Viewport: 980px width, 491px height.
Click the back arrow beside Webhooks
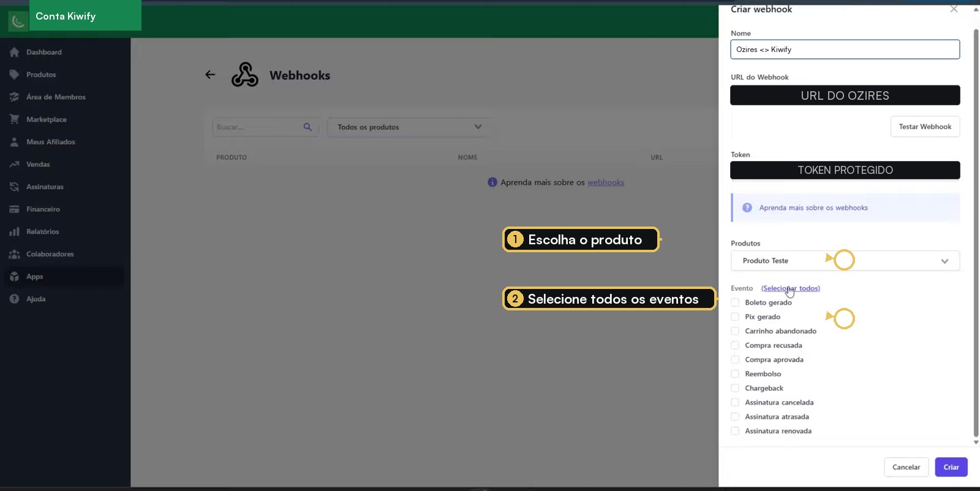(210, 75)
